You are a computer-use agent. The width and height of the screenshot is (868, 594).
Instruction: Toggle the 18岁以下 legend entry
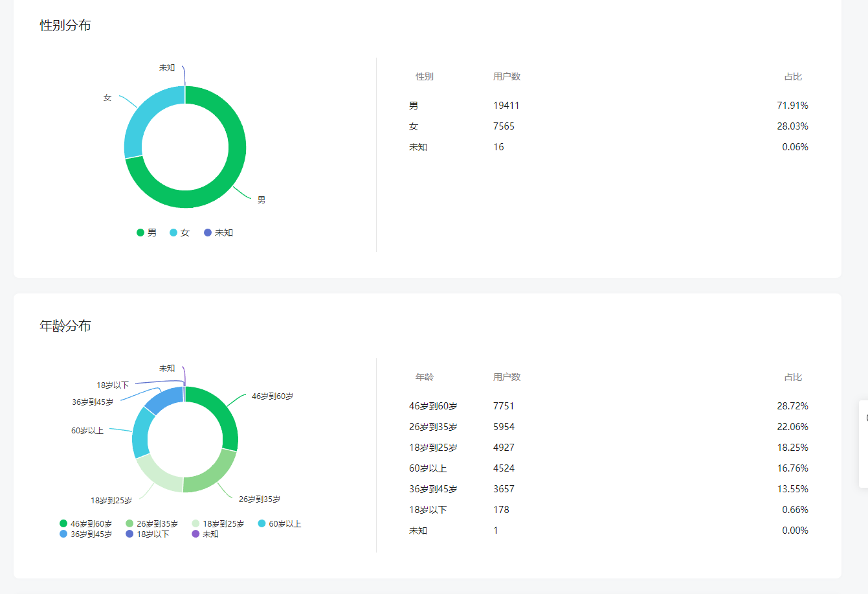148,534
